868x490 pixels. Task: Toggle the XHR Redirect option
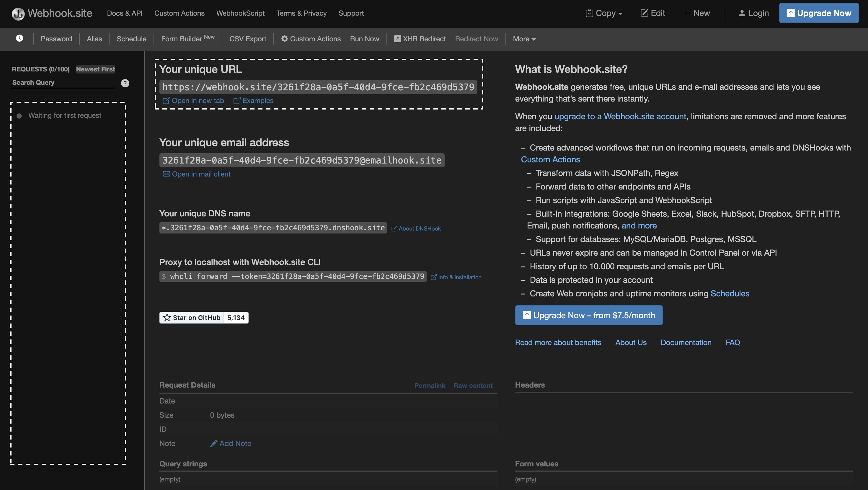coord(420,39)
